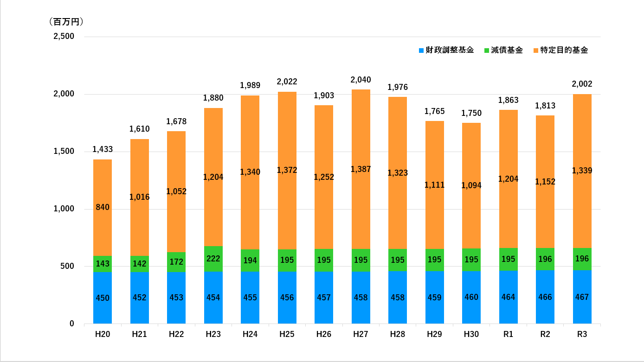
Task: Select the orange H25 segment labeled 1,372
Action: click(287, 171)
